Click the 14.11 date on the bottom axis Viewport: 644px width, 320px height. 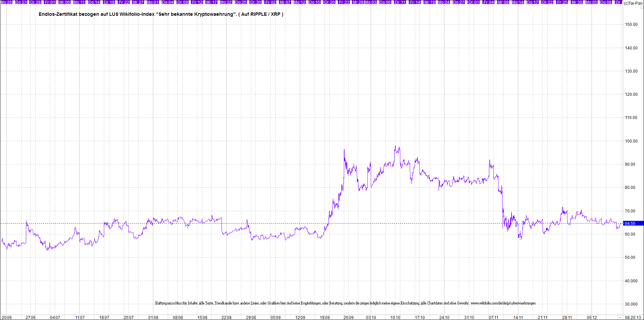(x=518, y=317)
